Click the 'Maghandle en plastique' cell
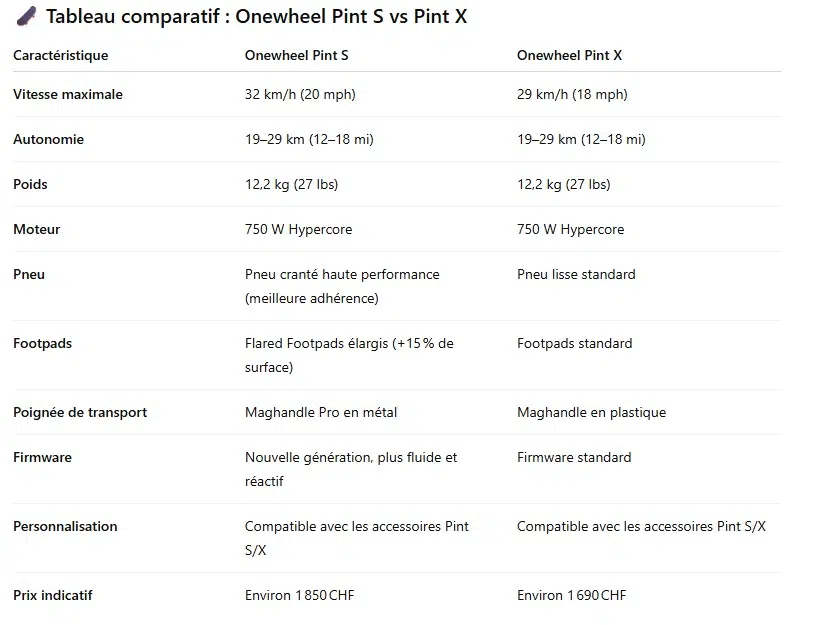Viewport: 821px width, 625px height. tap(592, 412)
